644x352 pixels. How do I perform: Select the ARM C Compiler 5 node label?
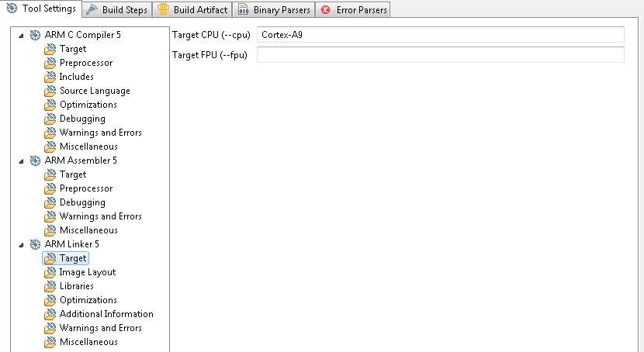82,35
